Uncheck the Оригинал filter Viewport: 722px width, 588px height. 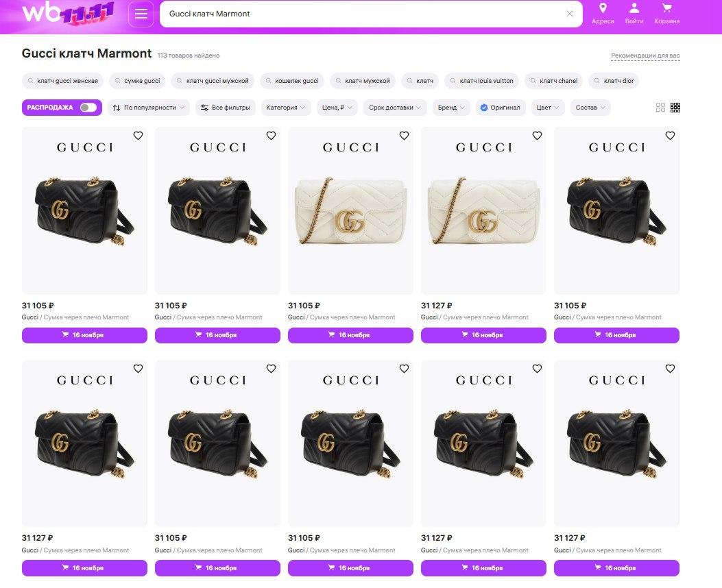pos(501,107)
